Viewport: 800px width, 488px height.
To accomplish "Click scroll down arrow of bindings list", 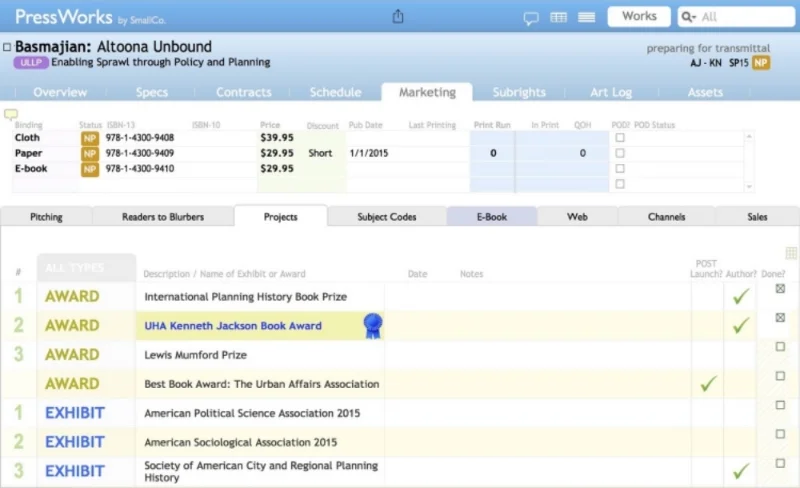I will click(x=749, y=187).
